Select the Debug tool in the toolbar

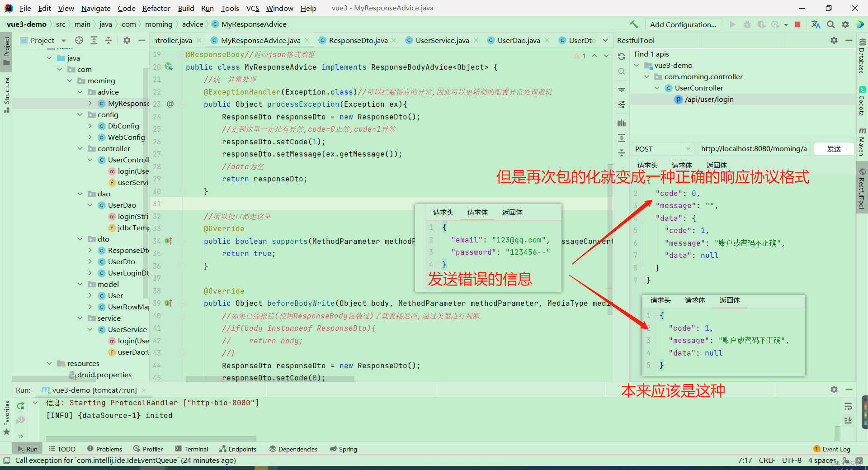pos(747,24)
